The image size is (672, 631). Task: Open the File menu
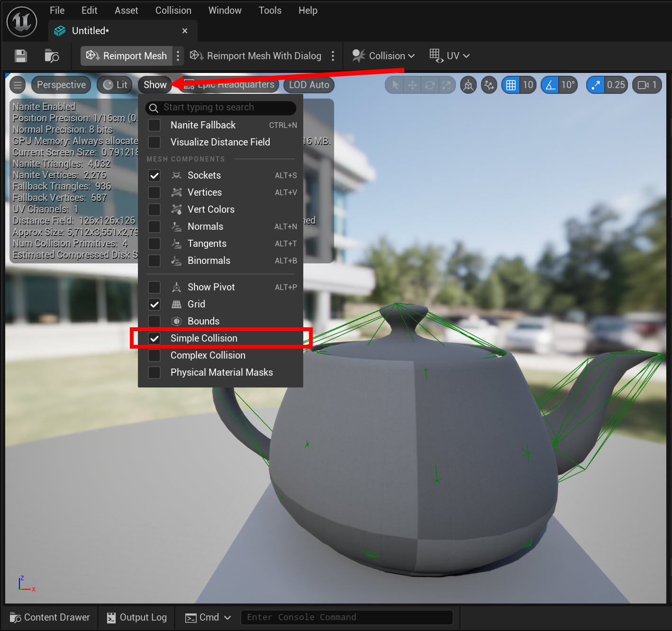click(57, 10)
